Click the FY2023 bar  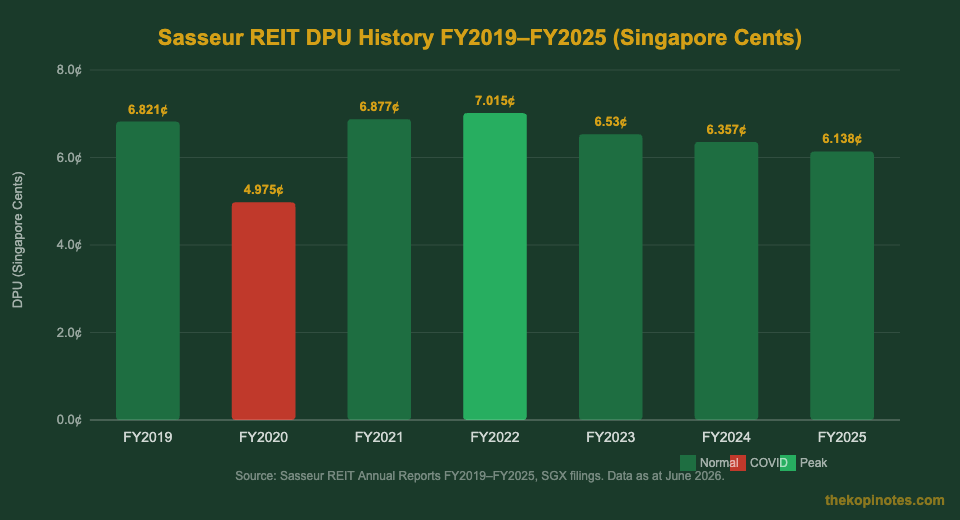click(x=610, y=277)
